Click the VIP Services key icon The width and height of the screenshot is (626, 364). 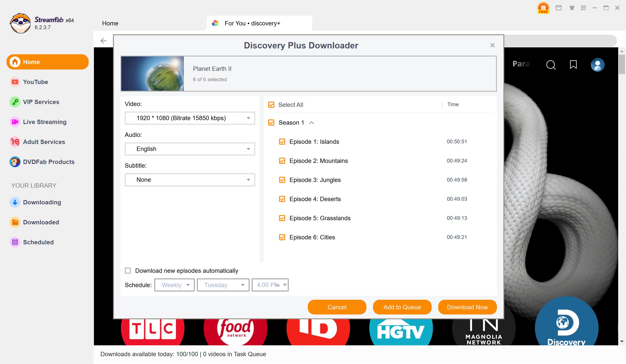click(15, 102)
